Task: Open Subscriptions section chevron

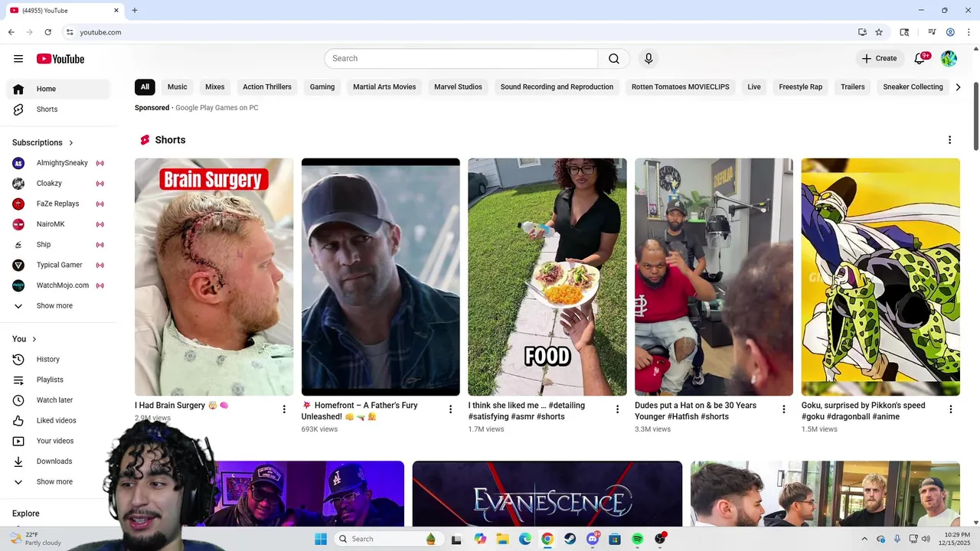Action: pos(71,142)
